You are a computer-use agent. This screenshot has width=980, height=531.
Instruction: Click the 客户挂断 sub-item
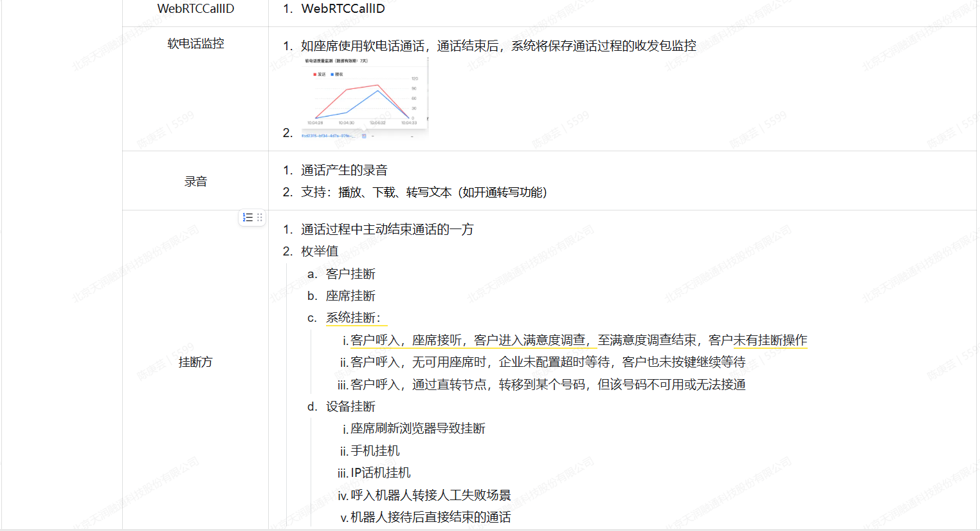pos(350,274)
